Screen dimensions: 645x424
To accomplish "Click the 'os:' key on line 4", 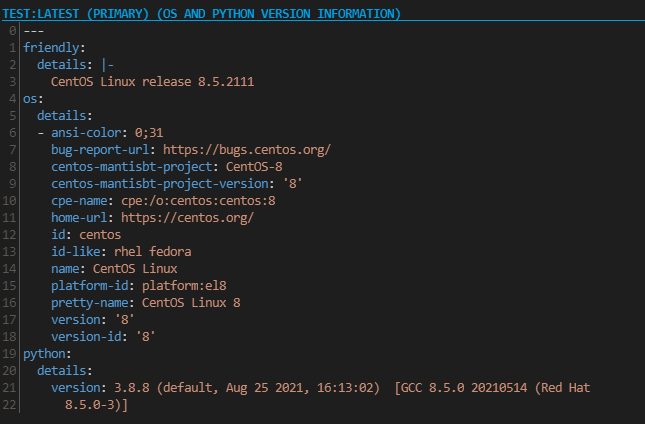I will (33, 99).
